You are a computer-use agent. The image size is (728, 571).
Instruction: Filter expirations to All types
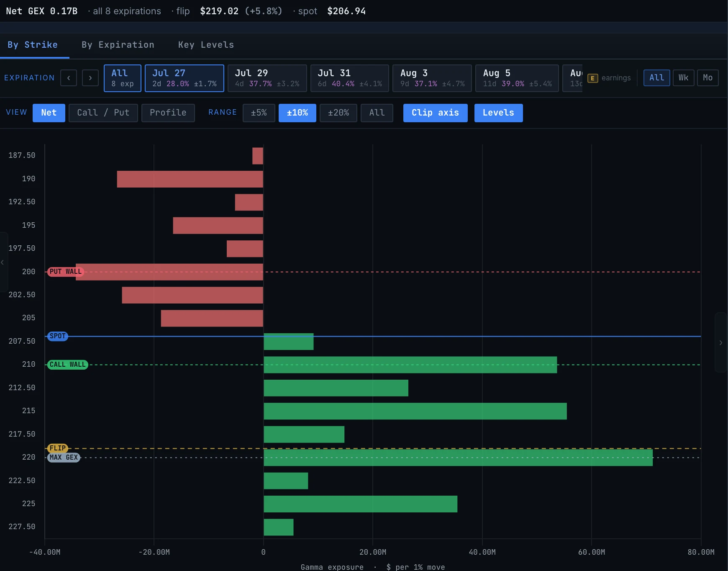click(x=657, y=78)
